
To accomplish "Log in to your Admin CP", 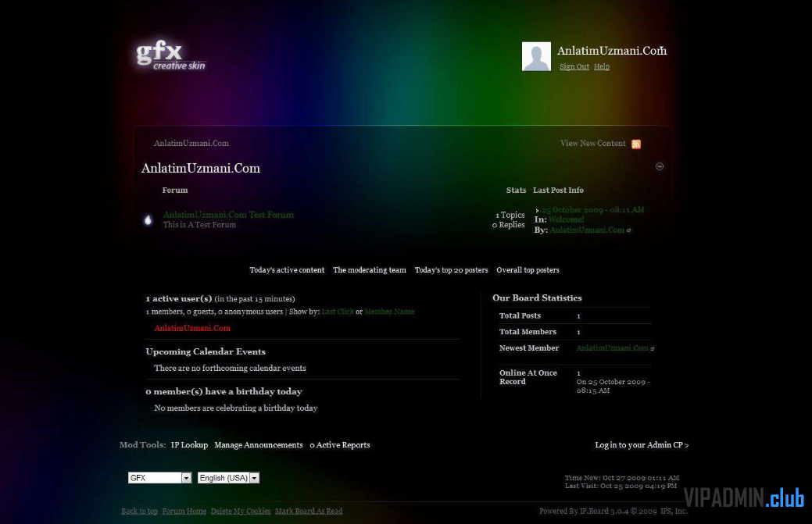I will click(642, 445).
